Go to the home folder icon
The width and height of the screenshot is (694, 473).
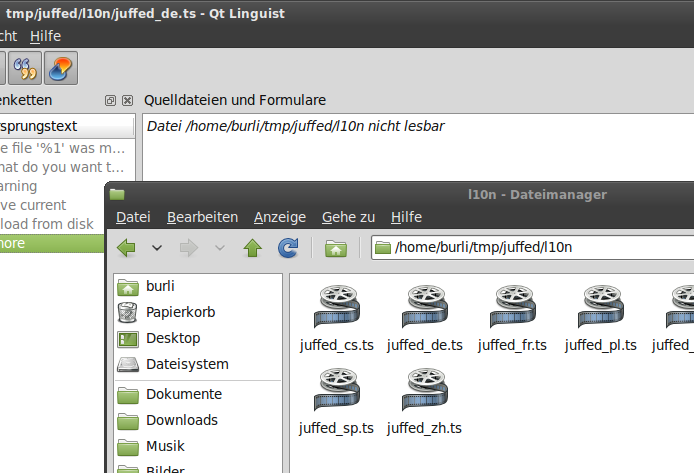pos(335,247)
